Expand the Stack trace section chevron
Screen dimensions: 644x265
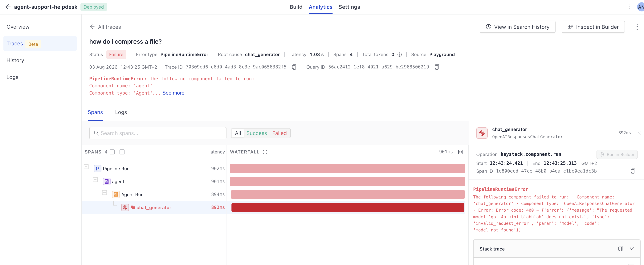click(x=632, y=249)
